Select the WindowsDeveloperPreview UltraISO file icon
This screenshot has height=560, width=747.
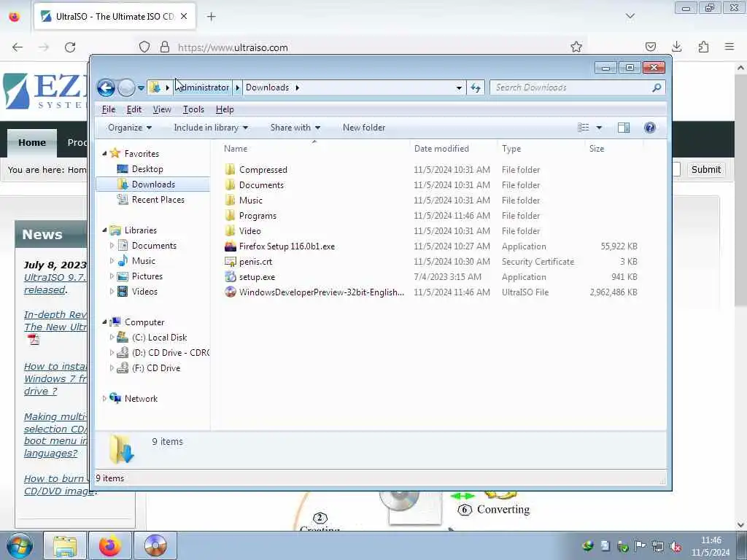coord(230,292)
